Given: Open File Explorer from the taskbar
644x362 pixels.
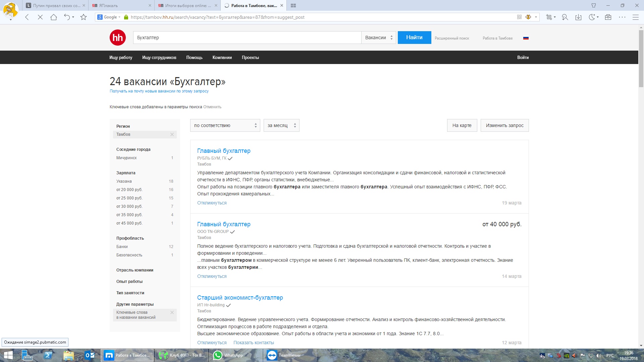Looking at the screenshot, I should point(69,355).
